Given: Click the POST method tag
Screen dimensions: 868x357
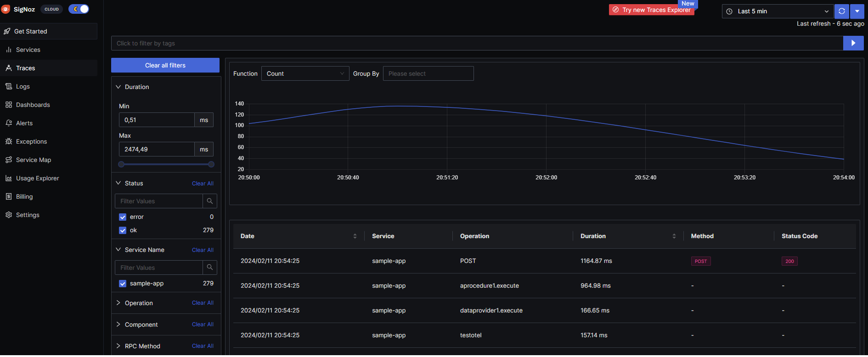Looking at the screenshot, I should (x=701, y=261).
